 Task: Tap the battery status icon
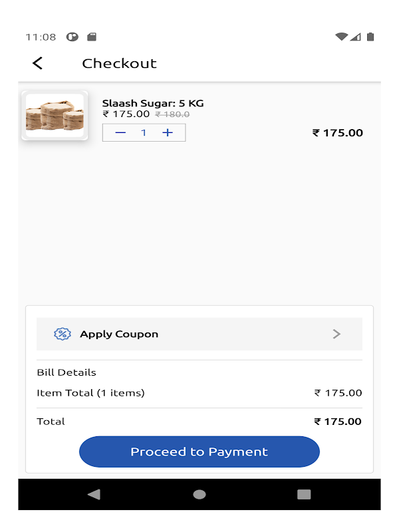click(x=370, y=37)
